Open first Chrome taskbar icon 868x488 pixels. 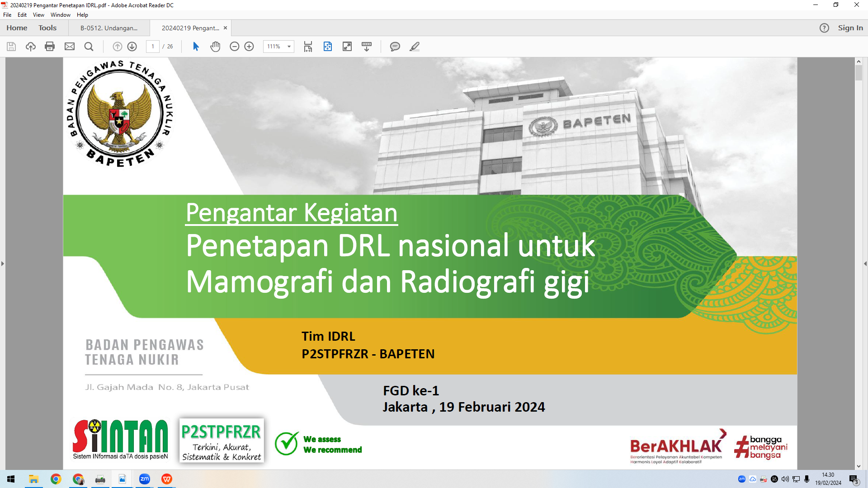[56, 479]
